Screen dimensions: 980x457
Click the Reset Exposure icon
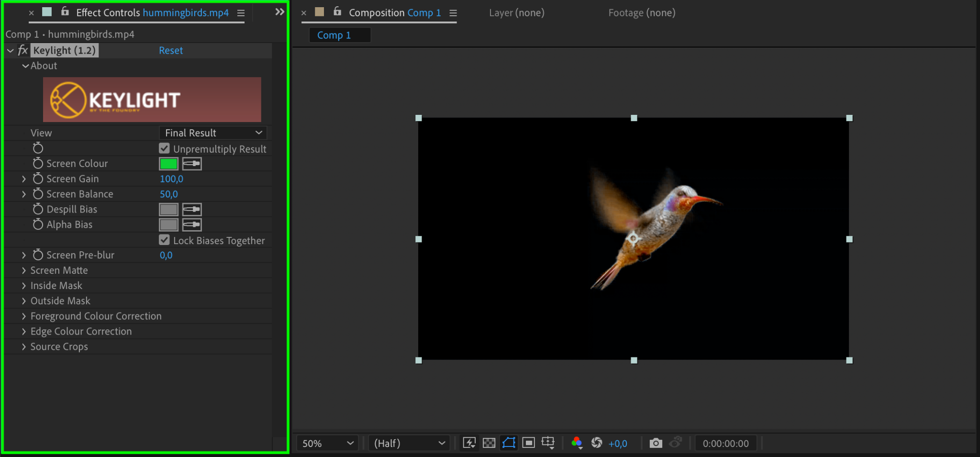pyautogui.click(x=597, y=443)
